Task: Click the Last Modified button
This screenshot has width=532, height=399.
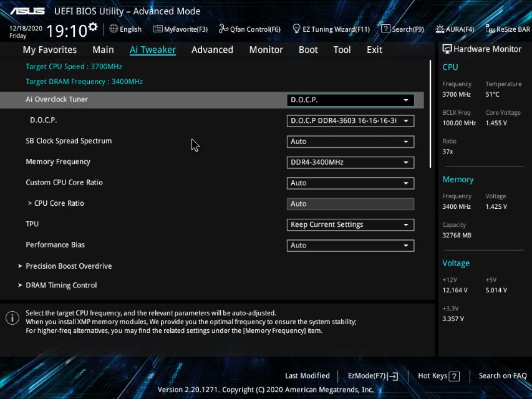Action: click(307, 375)
